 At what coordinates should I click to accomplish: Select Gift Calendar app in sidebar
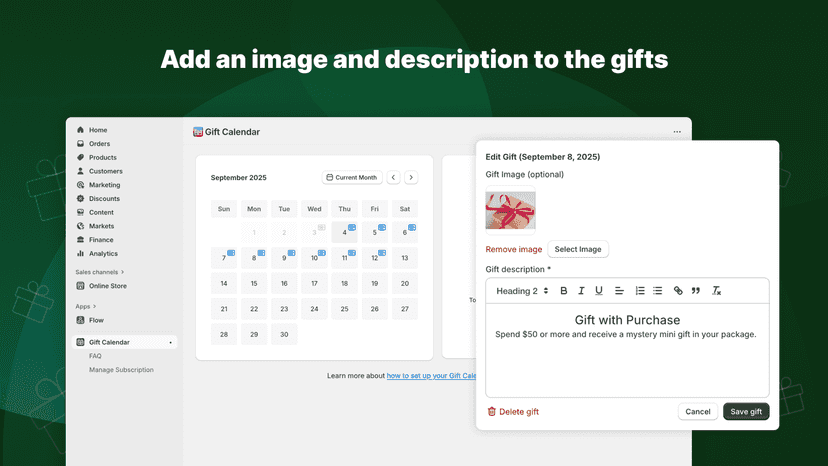click(x=125, y=342)
